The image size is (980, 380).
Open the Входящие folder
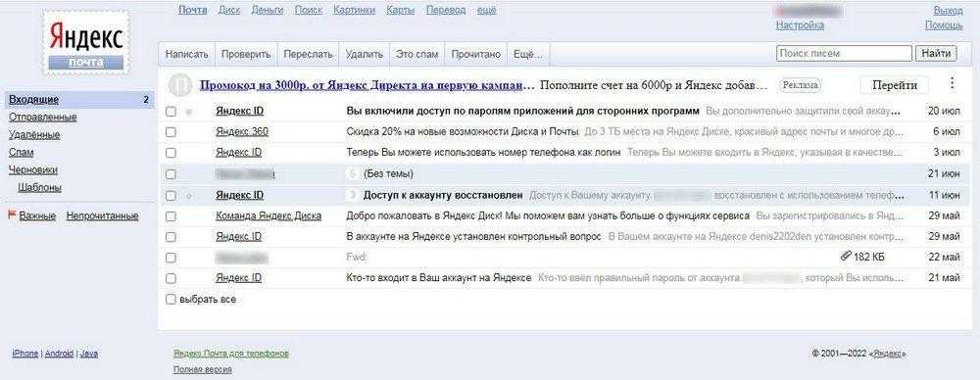coord(33,99)
